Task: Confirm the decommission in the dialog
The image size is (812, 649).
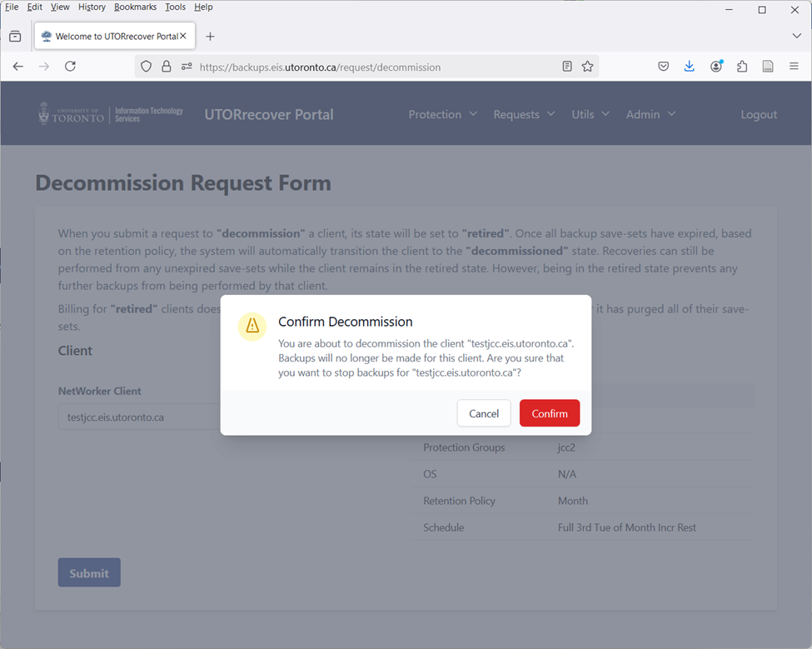Action: [550, 413]
